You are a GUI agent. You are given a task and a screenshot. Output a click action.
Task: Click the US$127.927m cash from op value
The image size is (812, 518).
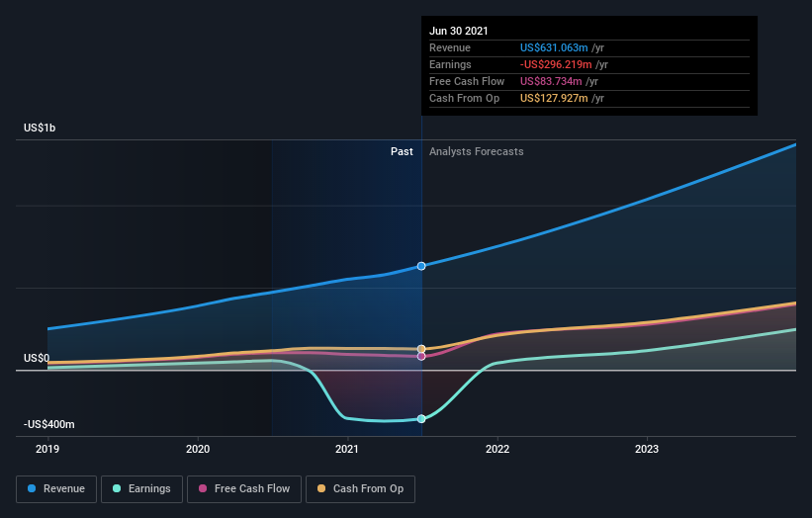[554, 98]
